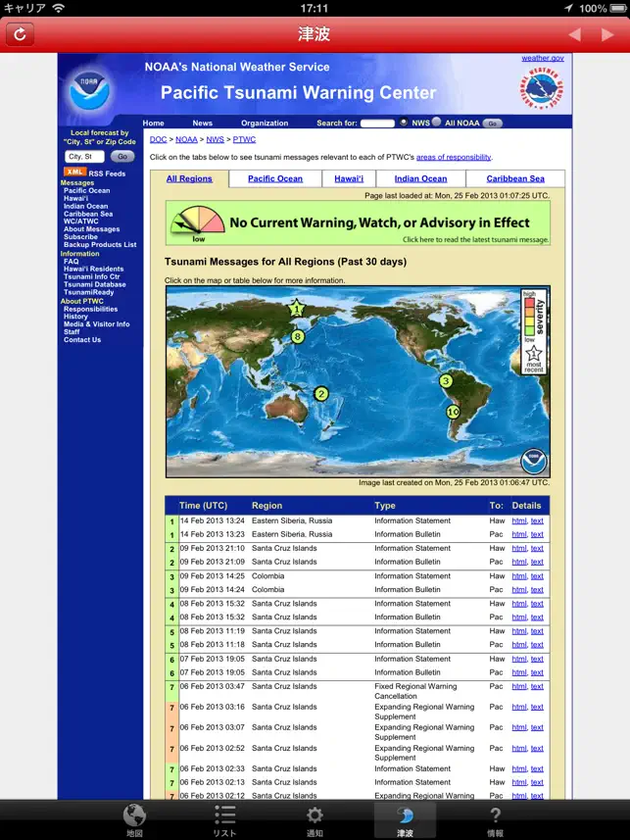The width and height of the screenshot is (630, 840).
Task: Open areas of responsibility link
Action: click(454, 158)
